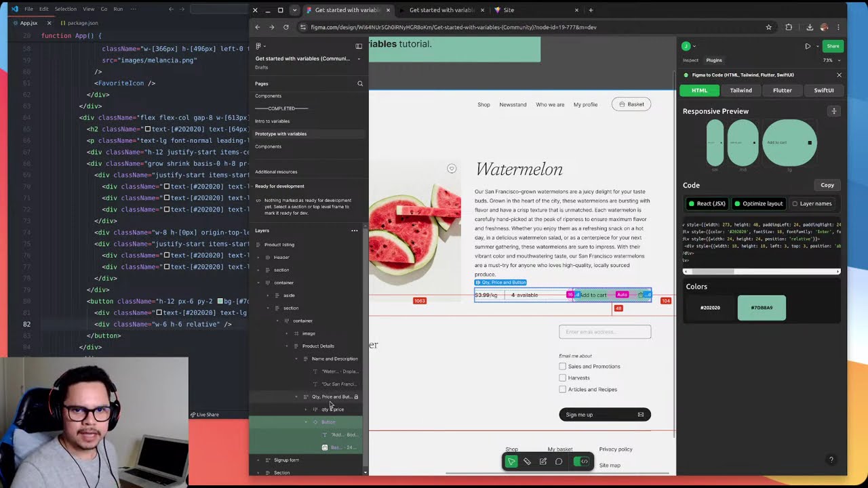Go back in the browser
Image resolution: width=868 pixels, height=488 pixels.
pos(257,27)
